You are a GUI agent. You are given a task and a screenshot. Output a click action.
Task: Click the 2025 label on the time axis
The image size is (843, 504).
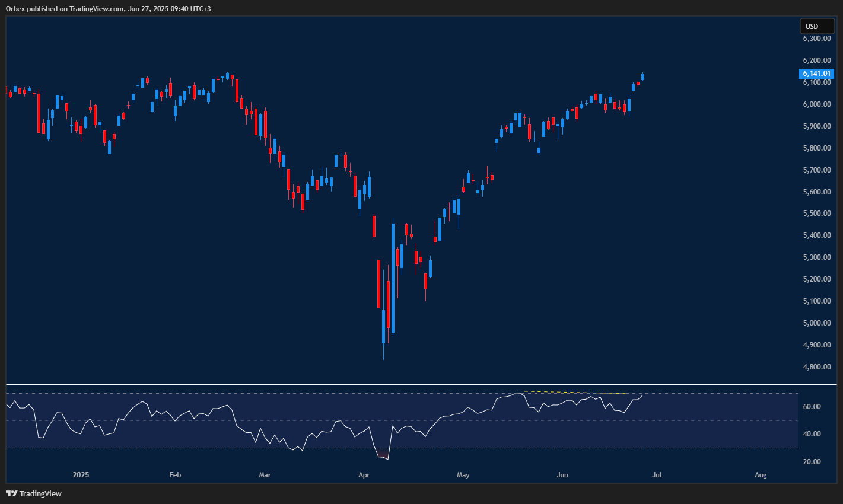click(x=81, y=474)
